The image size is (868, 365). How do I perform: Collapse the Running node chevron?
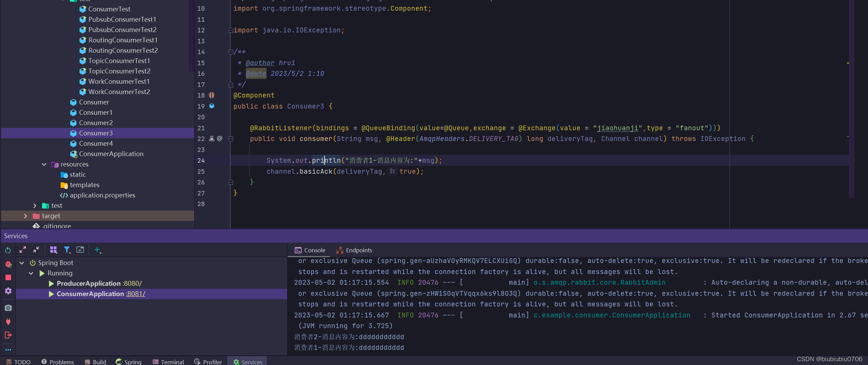pos(31,273)
